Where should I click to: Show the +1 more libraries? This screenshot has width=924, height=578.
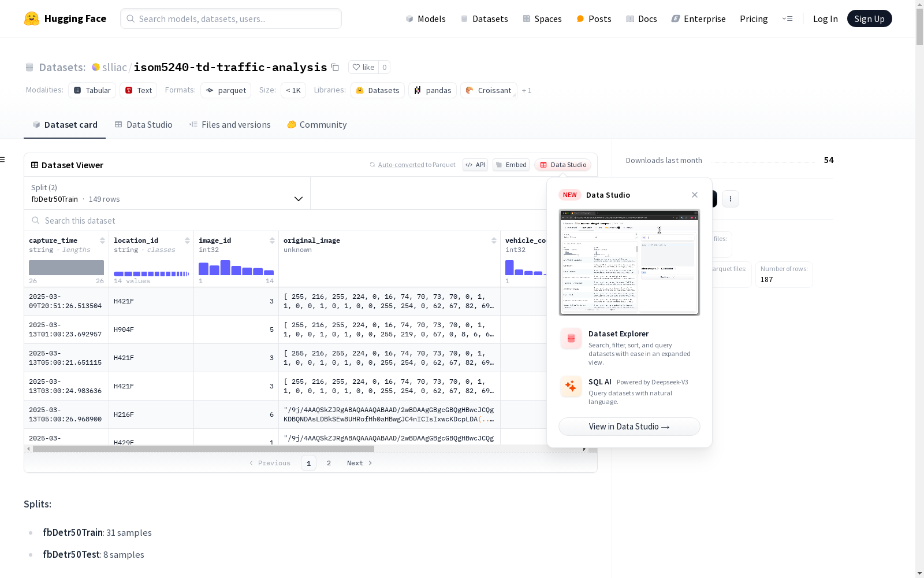click(x=527, y=90)
